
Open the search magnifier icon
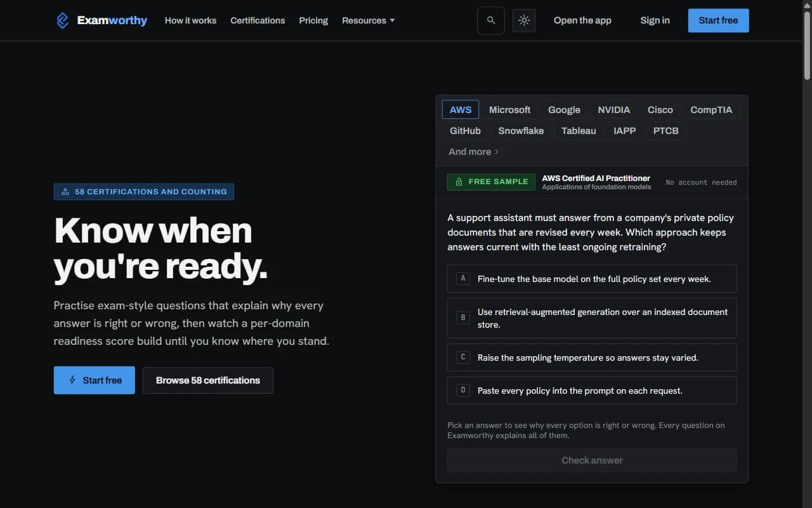pos(491,20)
